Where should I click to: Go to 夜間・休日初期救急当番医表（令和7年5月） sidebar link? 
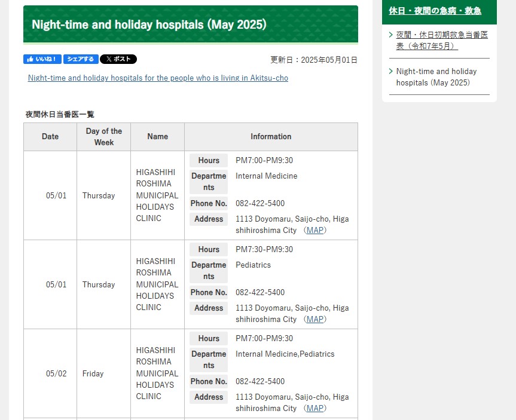441,40
